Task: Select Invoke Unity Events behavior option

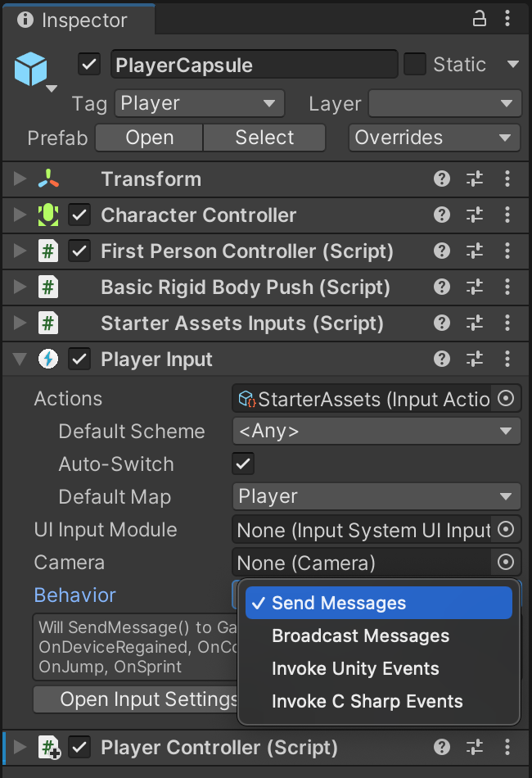Action: click(355, 669)
